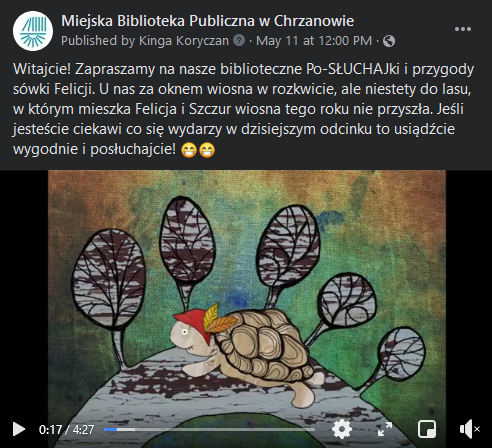Click the publisher info question mark icon

coord(239,41)
